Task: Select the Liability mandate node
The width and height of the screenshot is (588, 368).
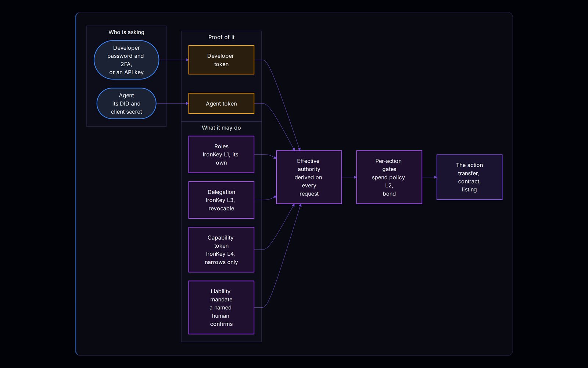Action: click(x=221, y=308)
